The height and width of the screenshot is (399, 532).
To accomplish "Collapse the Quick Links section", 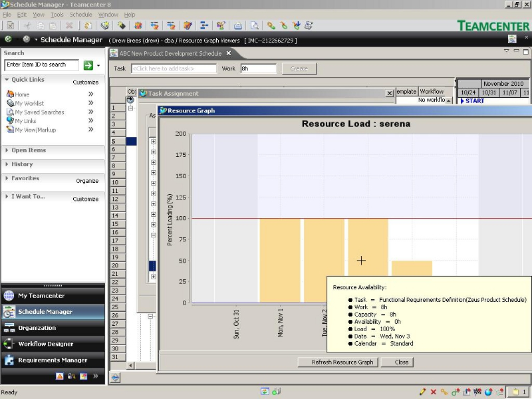I will 7,79.
